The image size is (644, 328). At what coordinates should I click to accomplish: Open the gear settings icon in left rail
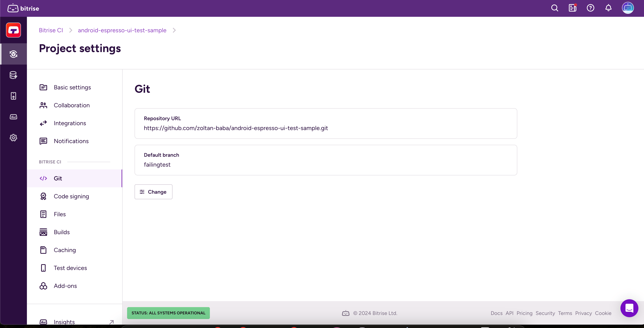pyautogui.click(x=13, y=138)
